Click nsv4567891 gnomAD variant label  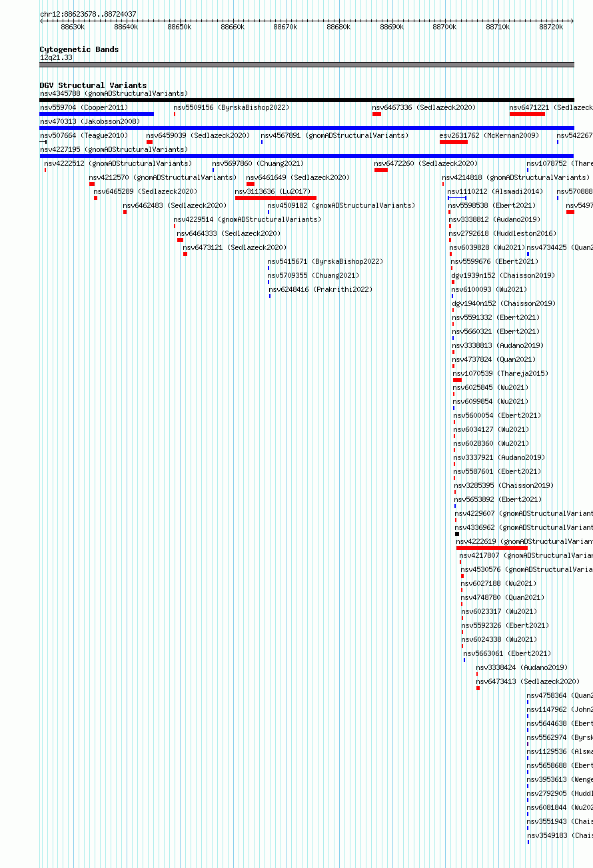tap(334, 135)
